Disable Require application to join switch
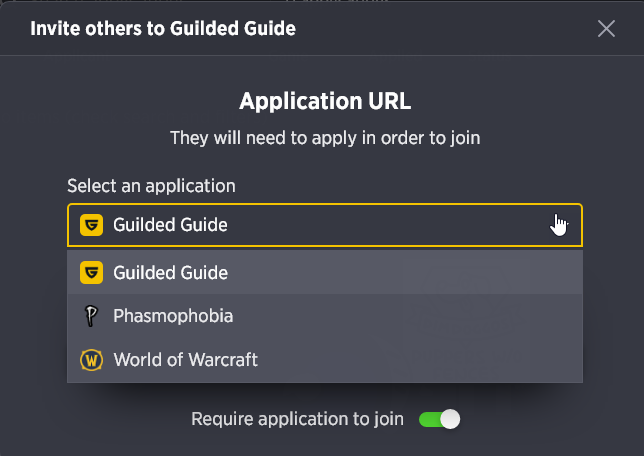 point(439,419)
